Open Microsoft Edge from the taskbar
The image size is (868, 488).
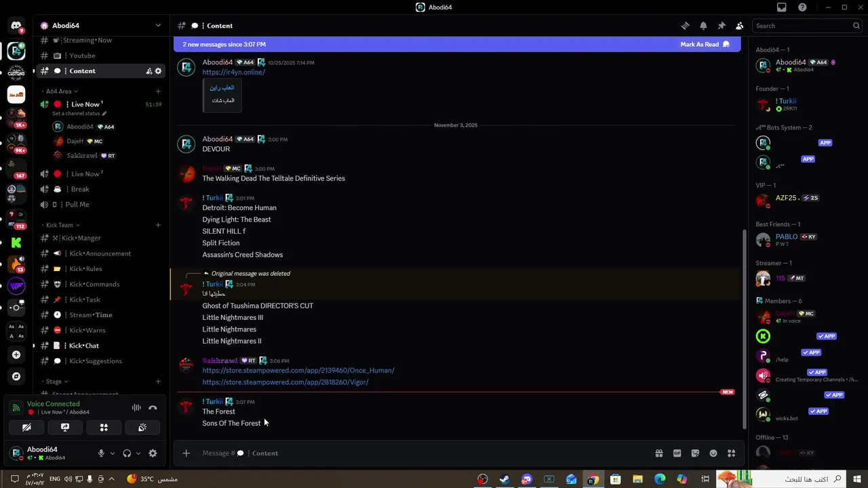660,479
